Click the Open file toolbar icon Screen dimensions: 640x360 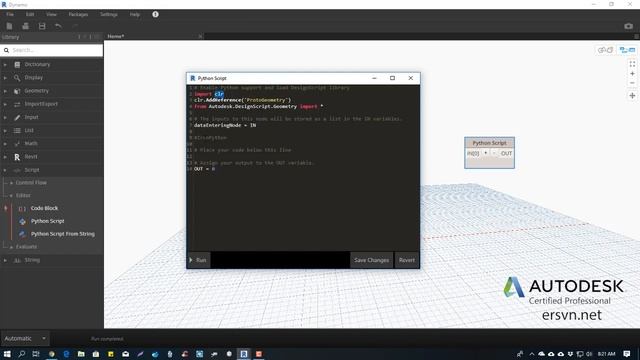point(25,26)
